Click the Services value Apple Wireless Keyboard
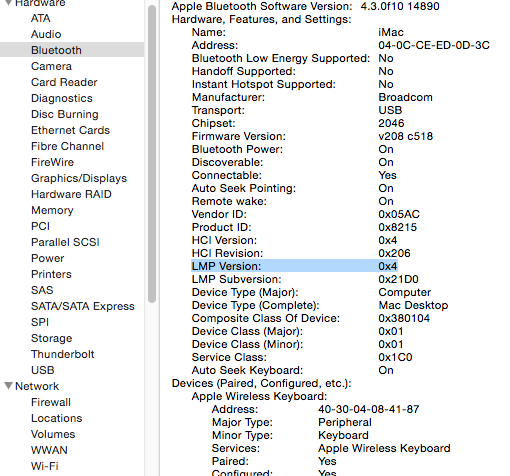 pyautogui.click(x=384, y=448)
